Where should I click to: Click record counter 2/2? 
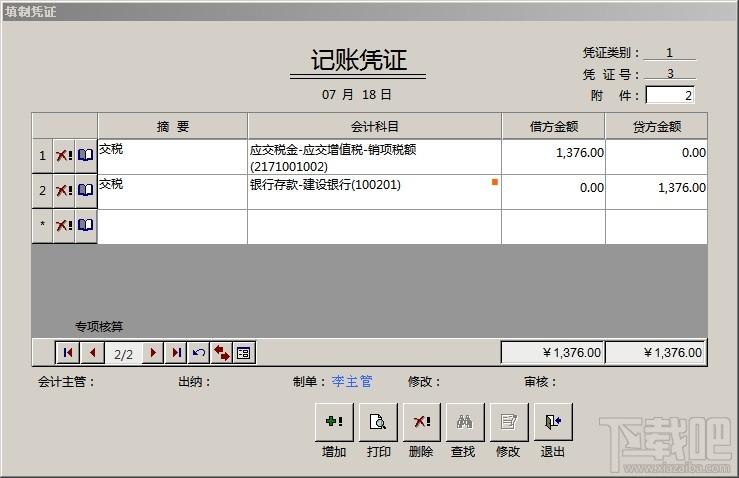[x=123, y=354]
